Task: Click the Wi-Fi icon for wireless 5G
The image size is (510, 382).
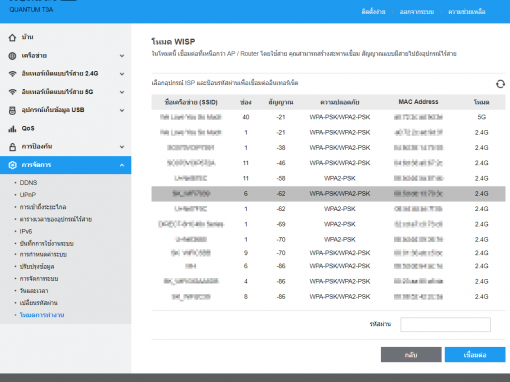Action: (12, 92)
